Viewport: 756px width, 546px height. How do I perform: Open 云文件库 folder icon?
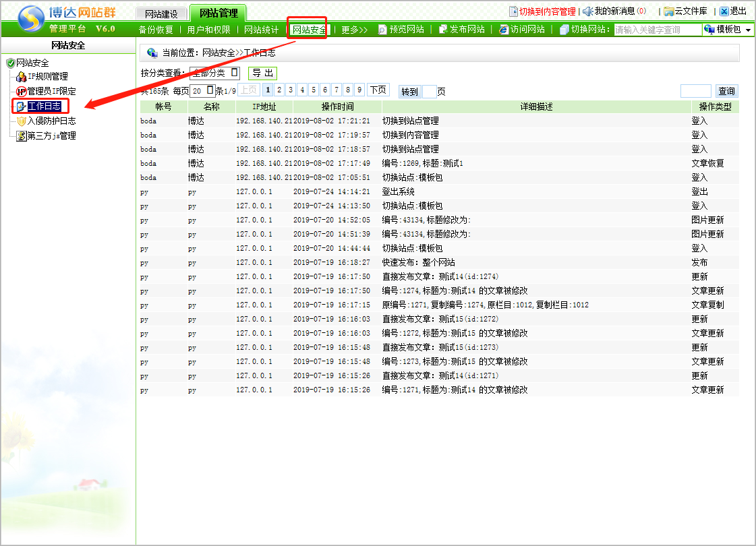[668, 11]
